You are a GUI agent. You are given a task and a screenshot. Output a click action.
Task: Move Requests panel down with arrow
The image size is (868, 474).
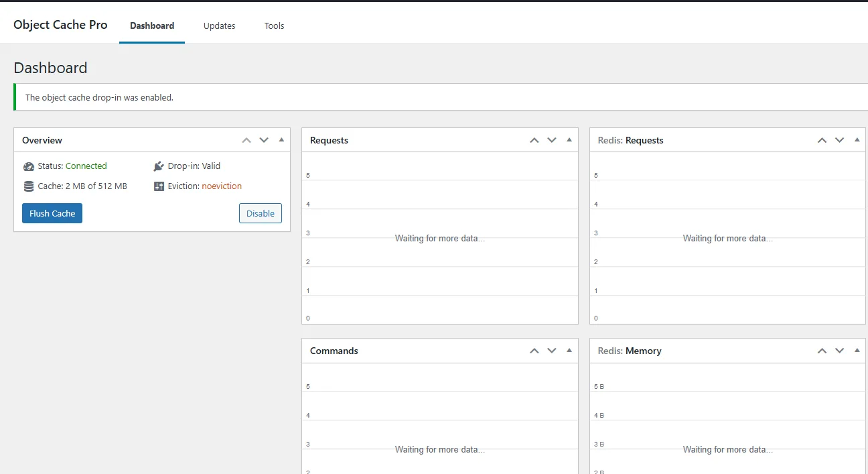tap(552, 140)
